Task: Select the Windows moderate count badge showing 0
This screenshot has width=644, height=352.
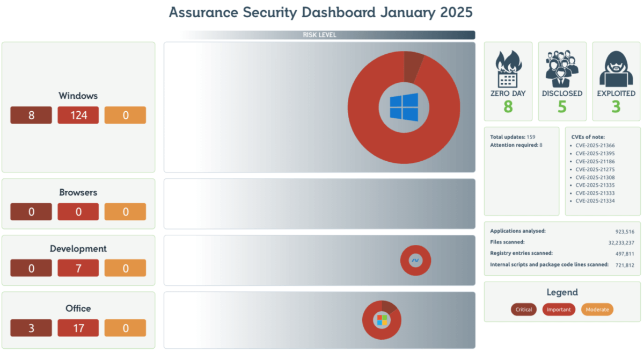Action: pos(125,115)
